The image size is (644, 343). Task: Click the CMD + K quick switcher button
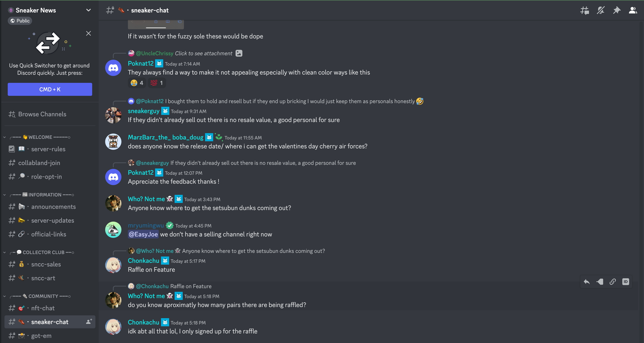(50, 89)
